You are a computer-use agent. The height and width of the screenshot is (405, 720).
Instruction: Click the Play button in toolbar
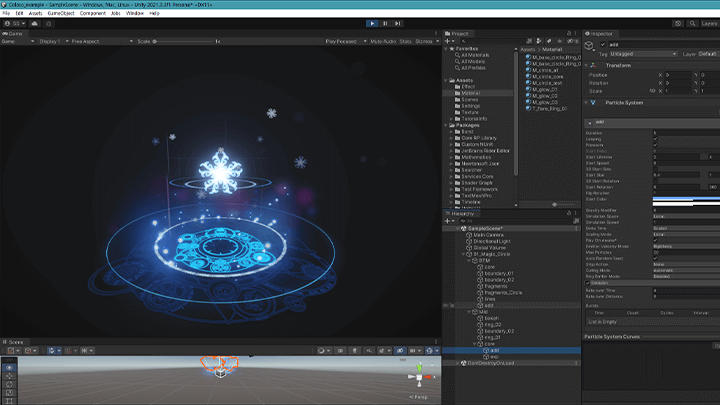(x=372, y=23)
